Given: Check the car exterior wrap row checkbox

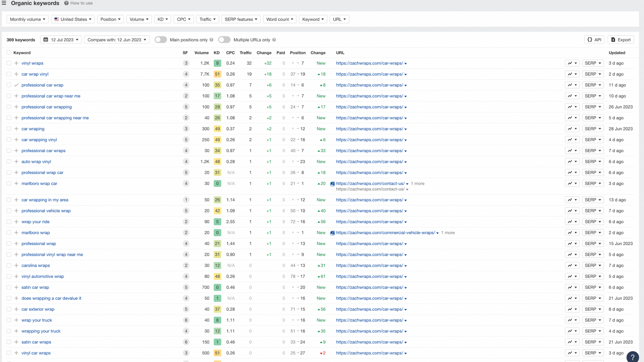Looking at the screenshot, I should coord(9,309).
